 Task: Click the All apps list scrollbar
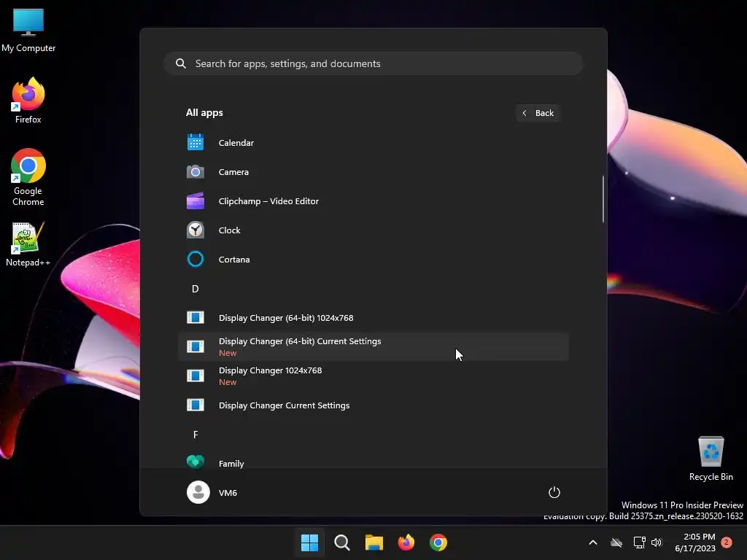coord(603,198)
